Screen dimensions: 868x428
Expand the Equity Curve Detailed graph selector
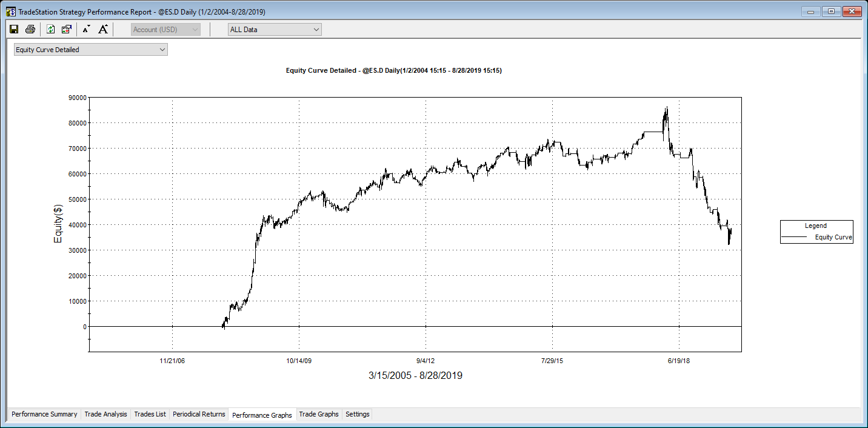tap(91, 50)
